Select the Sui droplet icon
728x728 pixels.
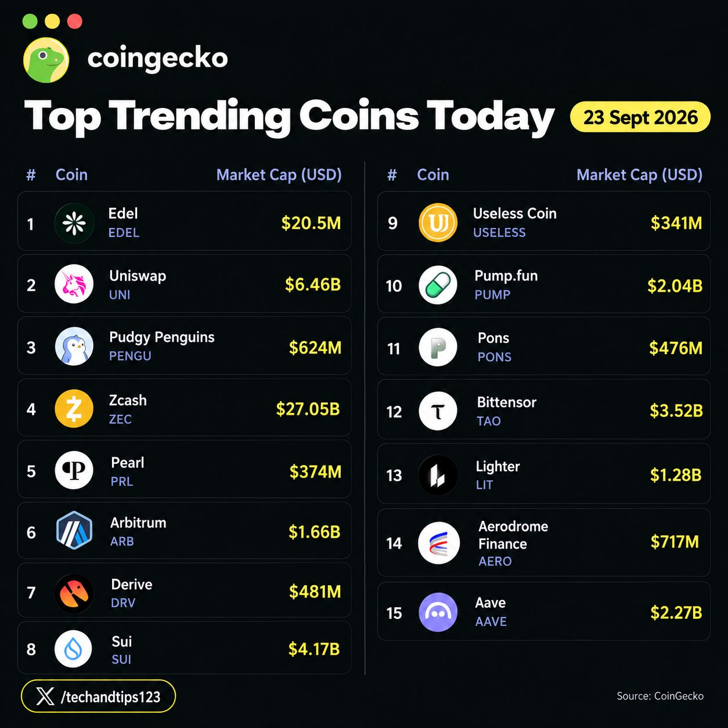(73, 649)
